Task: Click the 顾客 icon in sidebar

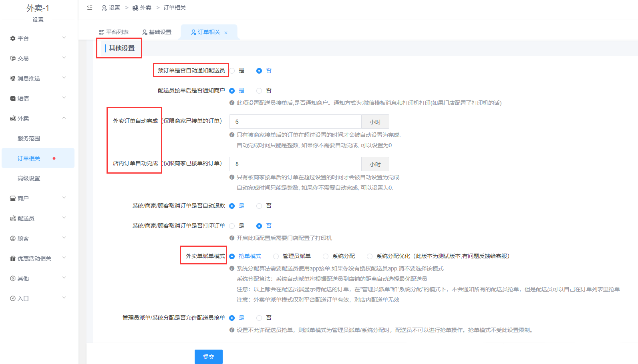Action: (x=13, y=238)
